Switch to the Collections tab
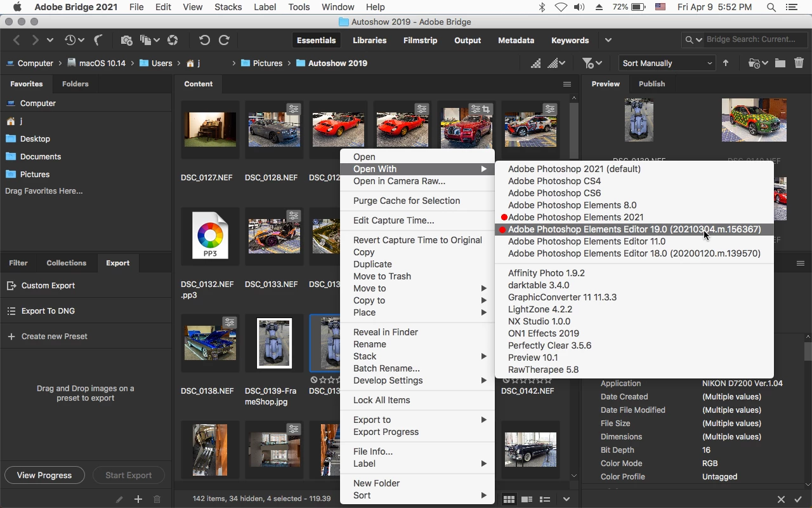The height and width of the screenshot is (508, 812). coord(66,263)
